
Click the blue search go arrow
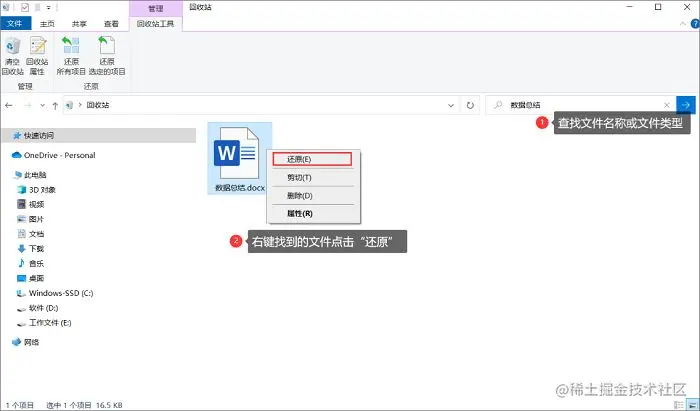click(x=686, y=105)
